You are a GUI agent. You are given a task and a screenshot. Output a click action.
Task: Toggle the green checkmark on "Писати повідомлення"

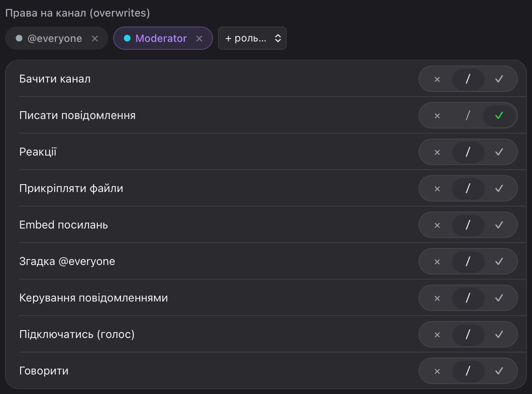(x=499, y=115)
